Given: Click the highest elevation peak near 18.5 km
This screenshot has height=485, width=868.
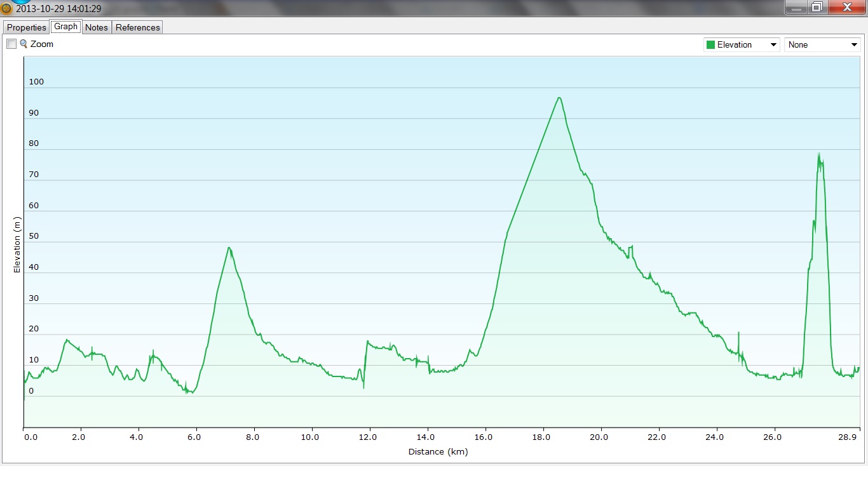Looking at the screenshot, I should [559, 98].
